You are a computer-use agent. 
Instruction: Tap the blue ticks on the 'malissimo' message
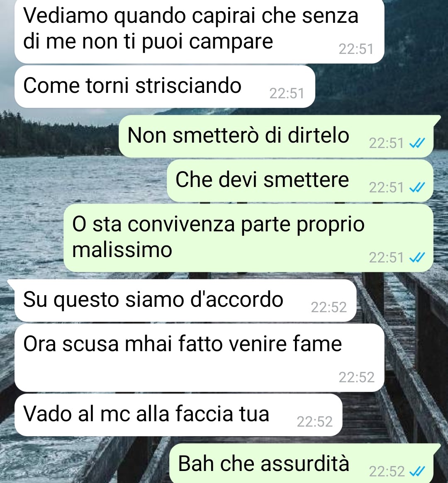[417, 257]
